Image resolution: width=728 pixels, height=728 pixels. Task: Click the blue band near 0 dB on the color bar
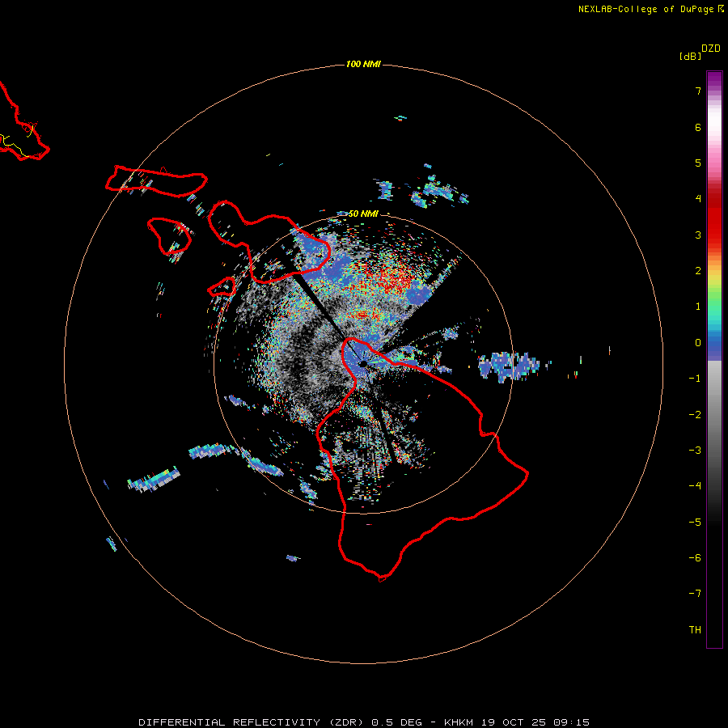pos(714,346)
